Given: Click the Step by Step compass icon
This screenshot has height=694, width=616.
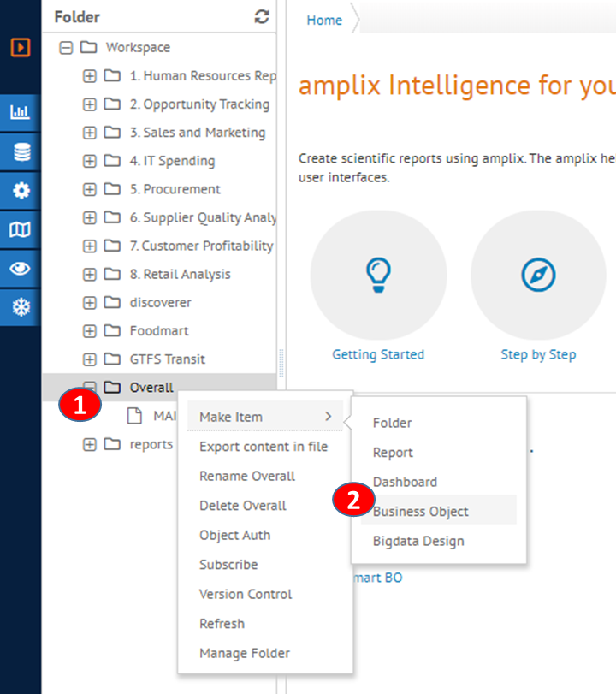Looking at the screenshot, I should tap(538, 275).
